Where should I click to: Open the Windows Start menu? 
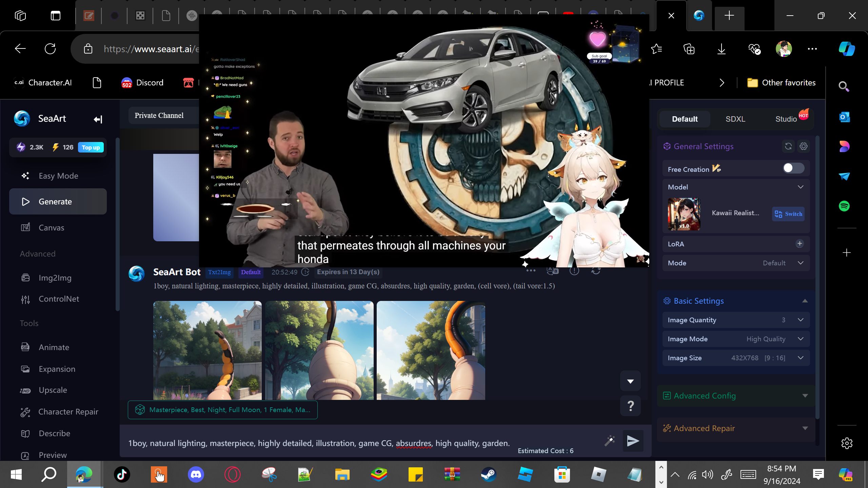[16, 474]
